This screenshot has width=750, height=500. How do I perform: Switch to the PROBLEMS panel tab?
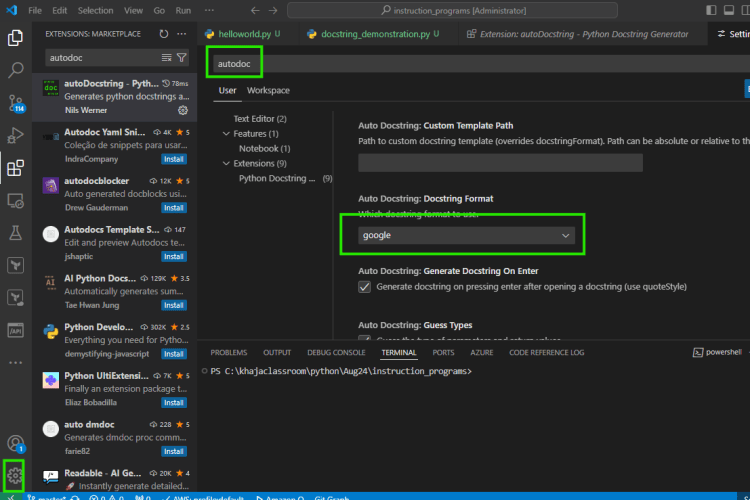229,353
